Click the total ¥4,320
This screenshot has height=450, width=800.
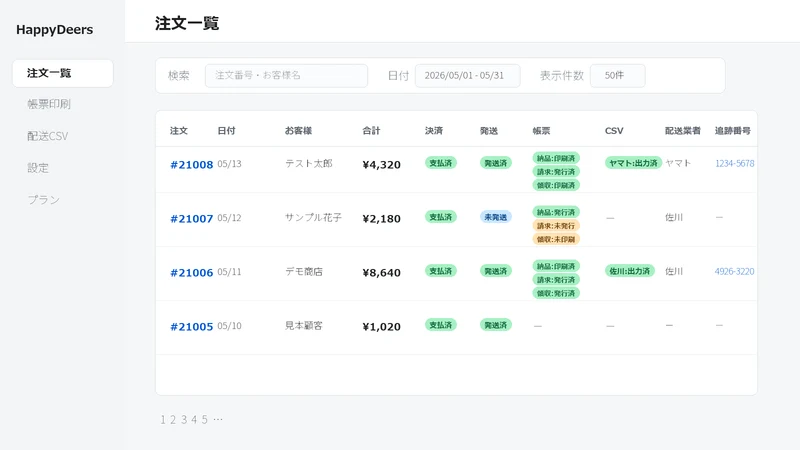click(x=382, y=165)
